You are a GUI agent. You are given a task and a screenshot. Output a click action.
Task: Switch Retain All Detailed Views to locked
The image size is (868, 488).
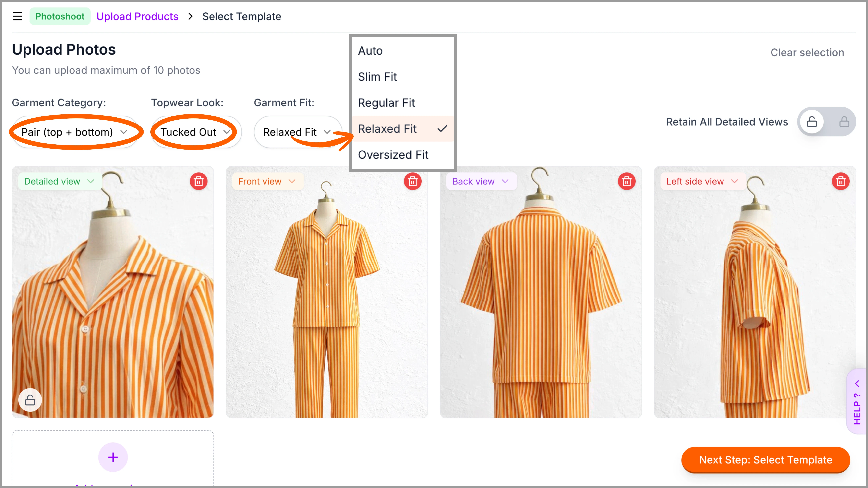[844, 122]
